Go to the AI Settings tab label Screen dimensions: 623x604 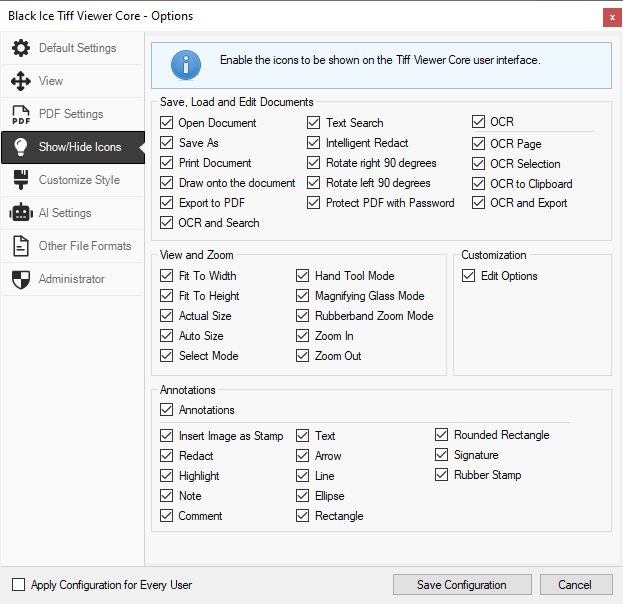tap(65, 213)
